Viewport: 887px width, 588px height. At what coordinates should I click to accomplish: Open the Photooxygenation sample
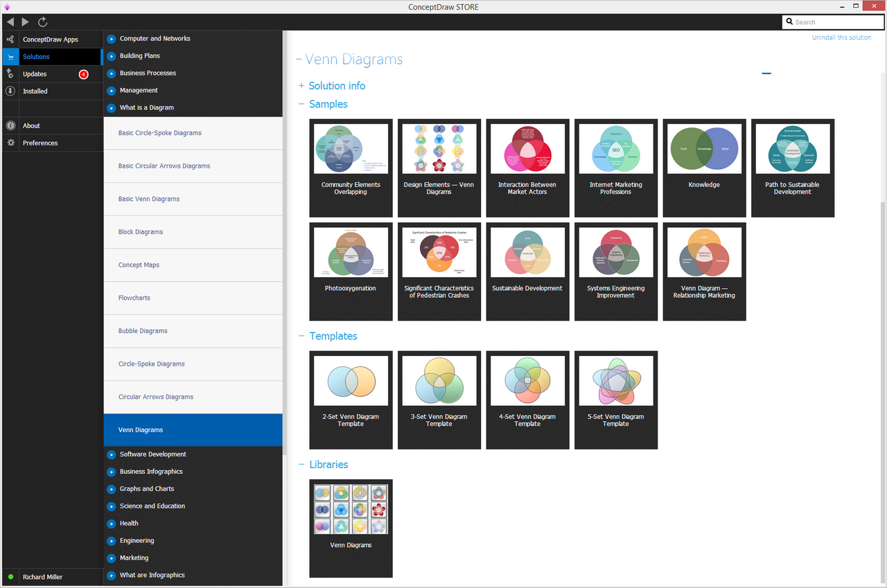(x=351, y=271)
